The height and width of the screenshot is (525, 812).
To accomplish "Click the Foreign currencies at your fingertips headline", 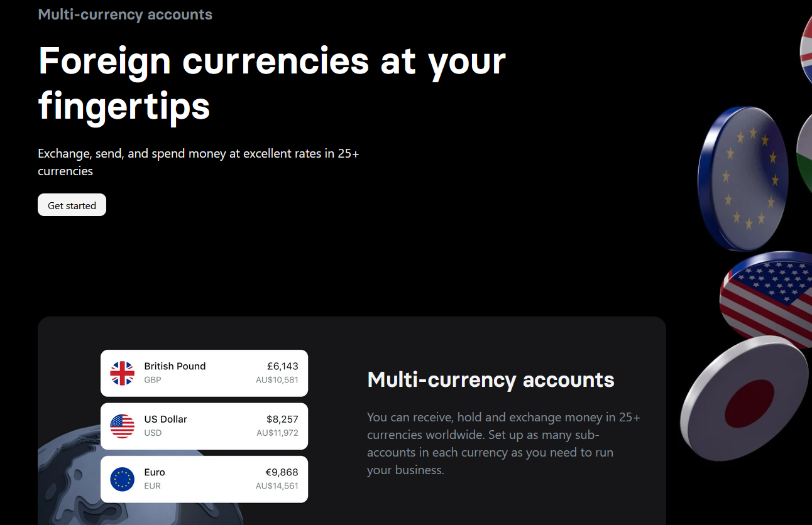I will (272, 84).
